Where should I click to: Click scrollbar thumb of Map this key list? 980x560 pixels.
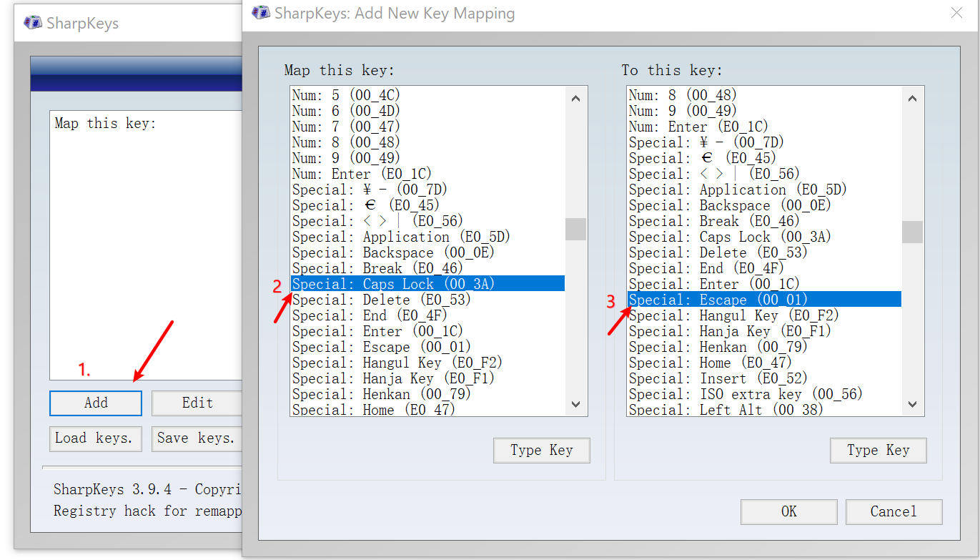[575, 229]
